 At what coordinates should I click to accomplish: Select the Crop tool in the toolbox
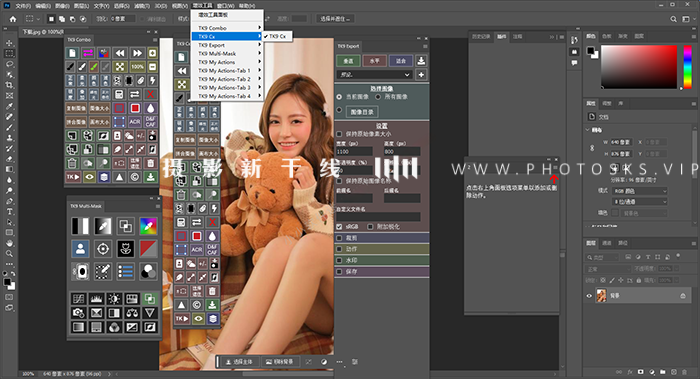[9, 85]
